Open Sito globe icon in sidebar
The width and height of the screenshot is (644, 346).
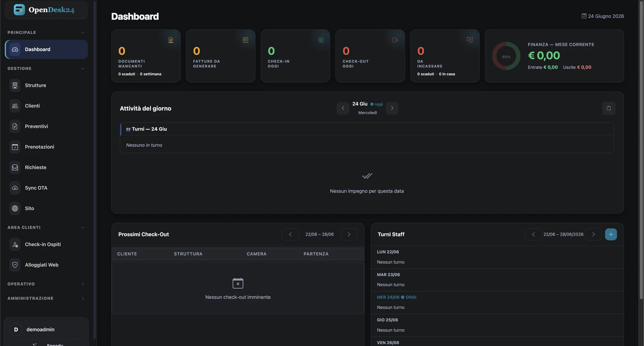pyautogui.click(x=15, y=209)
